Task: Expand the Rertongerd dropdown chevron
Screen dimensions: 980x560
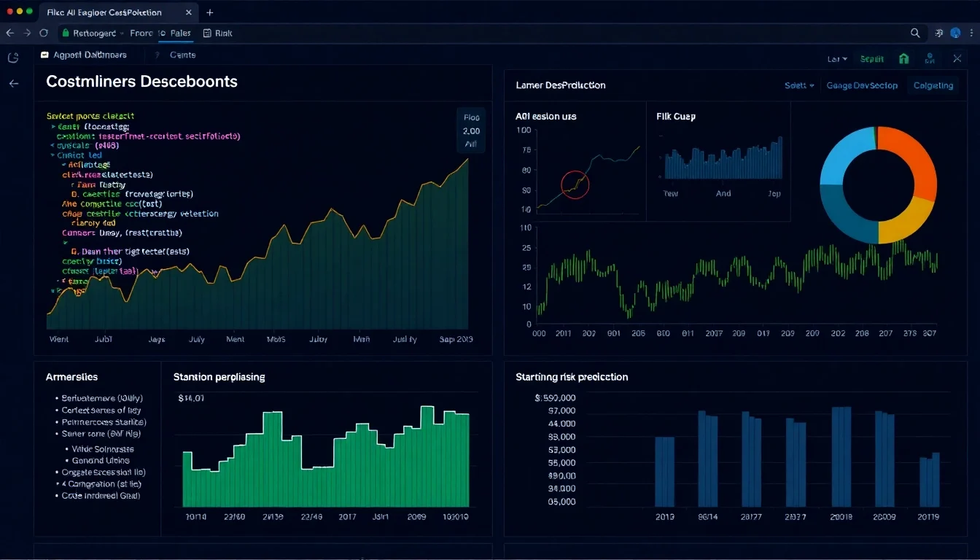Action: 122,33
